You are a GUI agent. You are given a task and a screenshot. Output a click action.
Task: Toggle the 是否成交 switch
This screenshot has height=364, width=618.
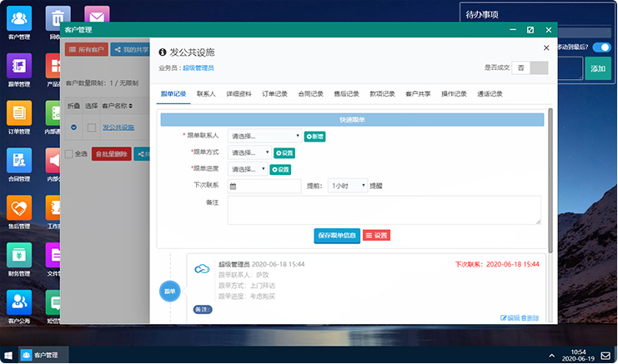pos(530,67)
